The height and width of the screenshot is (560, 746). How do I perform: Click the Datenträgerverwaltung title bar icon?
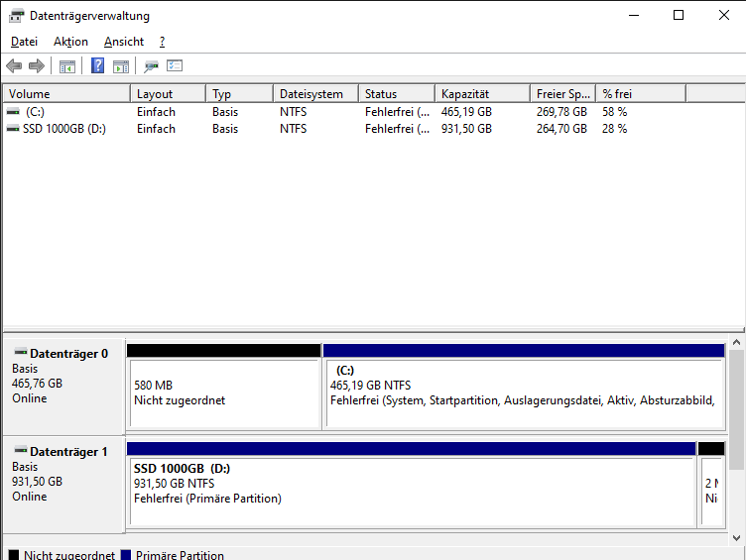pos(16,16)
